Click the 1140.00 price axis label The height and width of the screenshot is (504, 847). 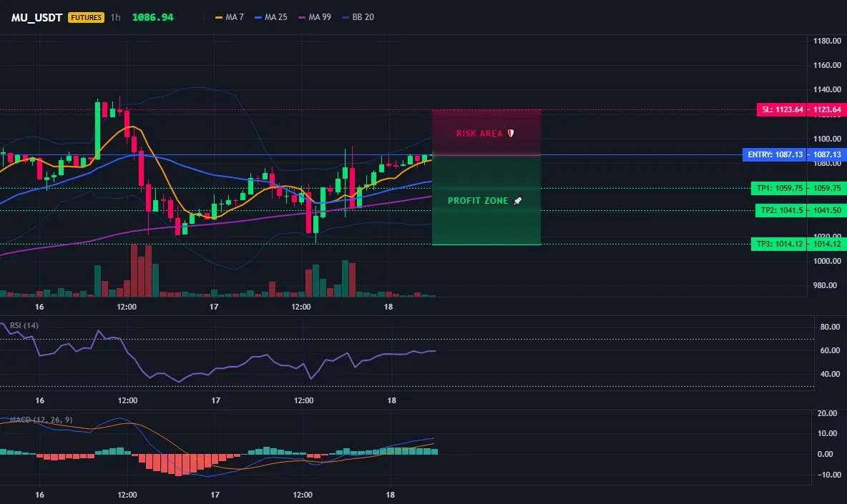(827, 89)
